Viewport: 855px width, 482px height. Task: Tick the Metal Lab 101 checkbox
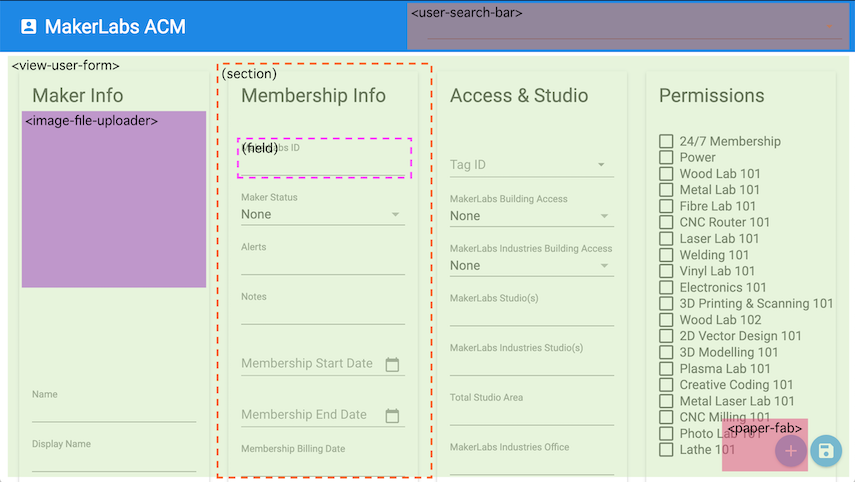[666, 190]
